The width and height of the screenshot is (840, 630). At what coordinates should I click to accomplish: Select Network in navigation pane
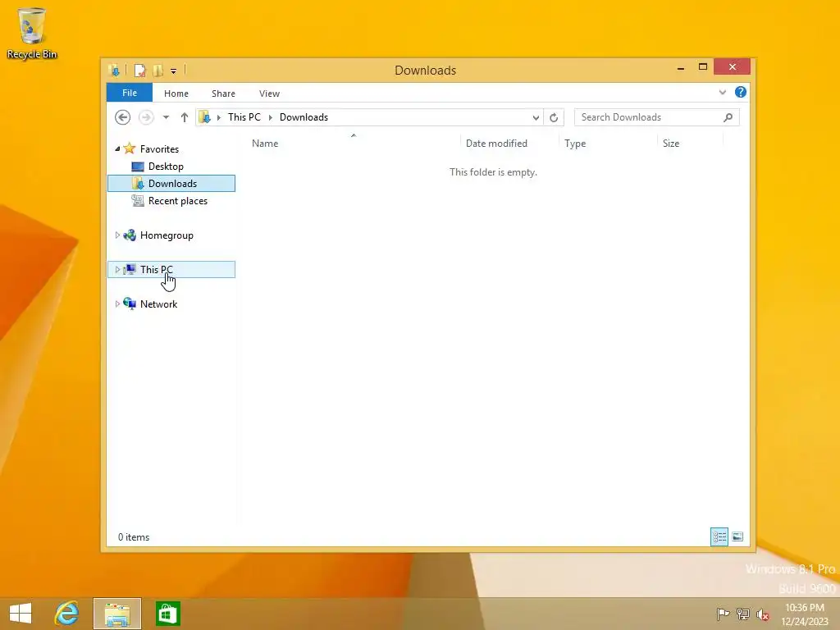coord(158,304)
